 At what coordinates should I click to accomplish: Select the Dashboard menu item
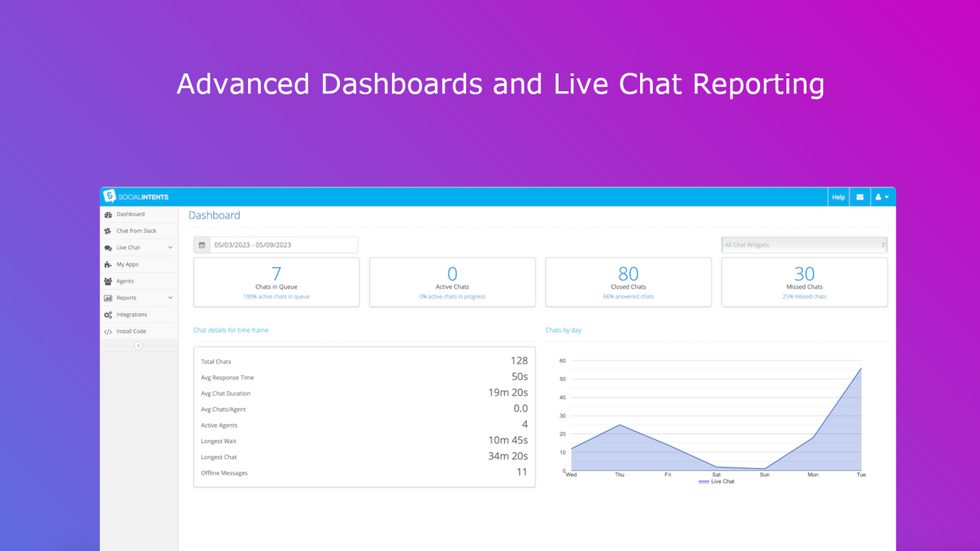click(129, 214)
